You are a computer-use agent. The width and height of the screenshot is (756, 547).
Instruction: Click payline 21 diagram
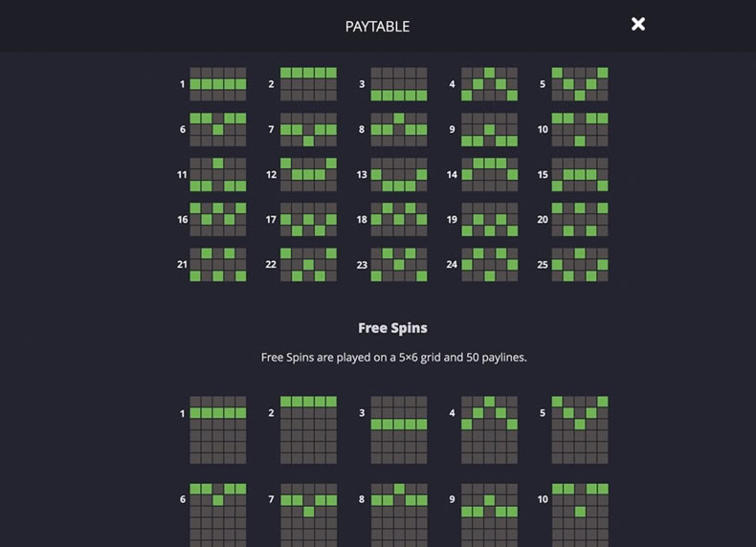pos(218,265)
